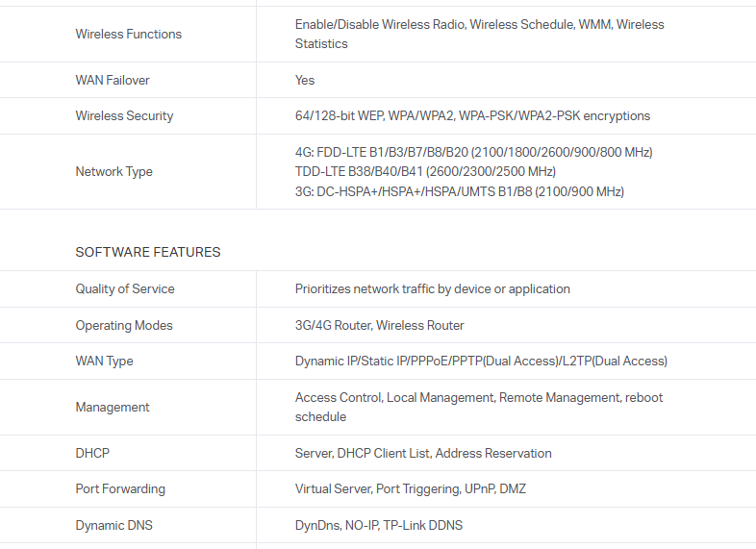This screenshot has height=549, width=756.
Task: Click the 'DynDns, NO-IP, TP-Link DDNS' value
Action: 378,525
